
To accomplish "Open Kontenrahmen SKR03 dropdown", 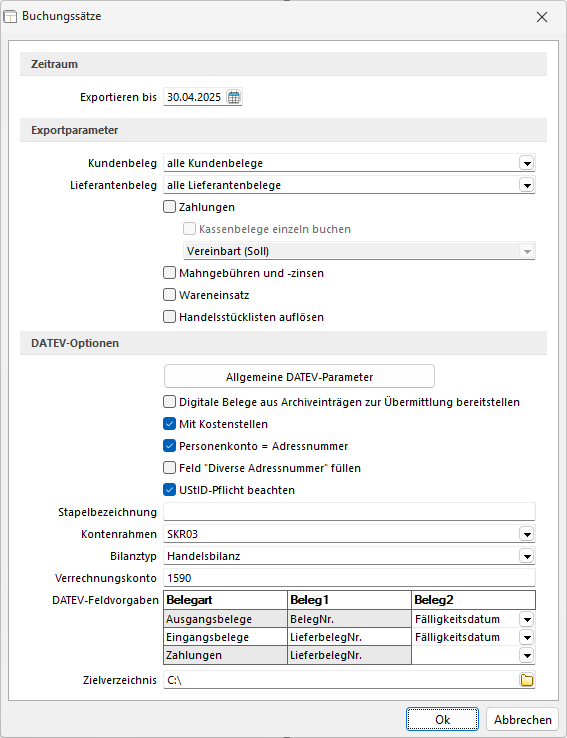I will 527,534.
